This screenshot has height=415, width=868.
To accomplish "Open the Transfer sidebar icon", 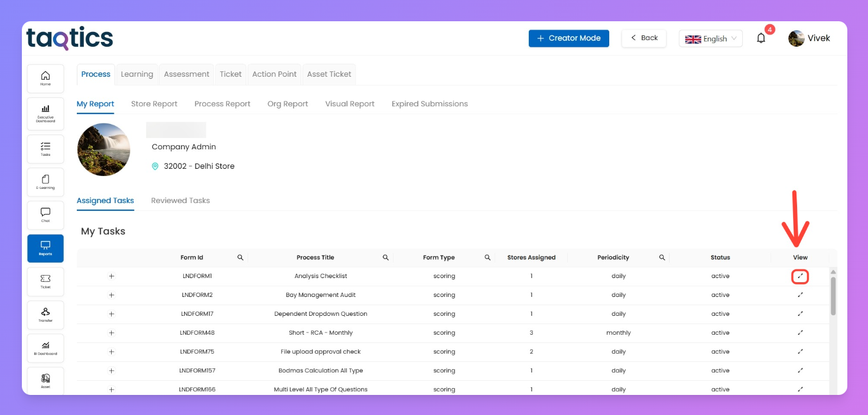I will tap(45, 315).
